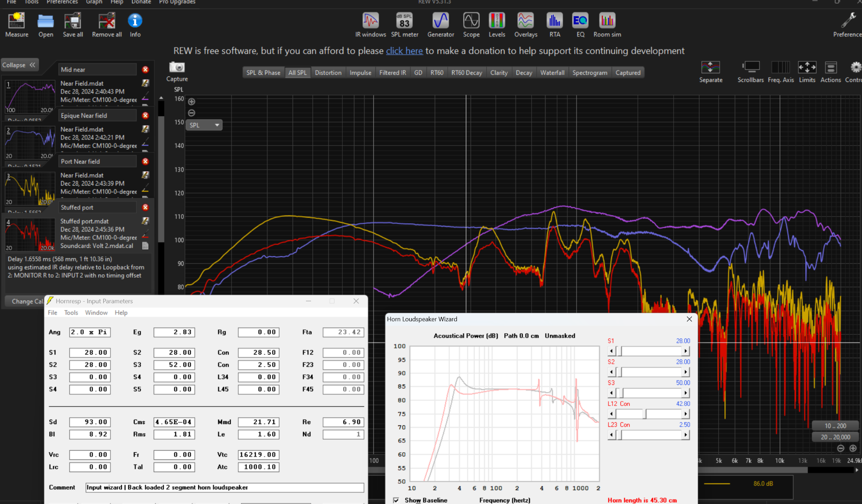Image resolution: width=862 pixels, height=504 pixels.
Task: Click the Eg value field in Hornresp
Action: pyautogui.click(x=174, y=332)
